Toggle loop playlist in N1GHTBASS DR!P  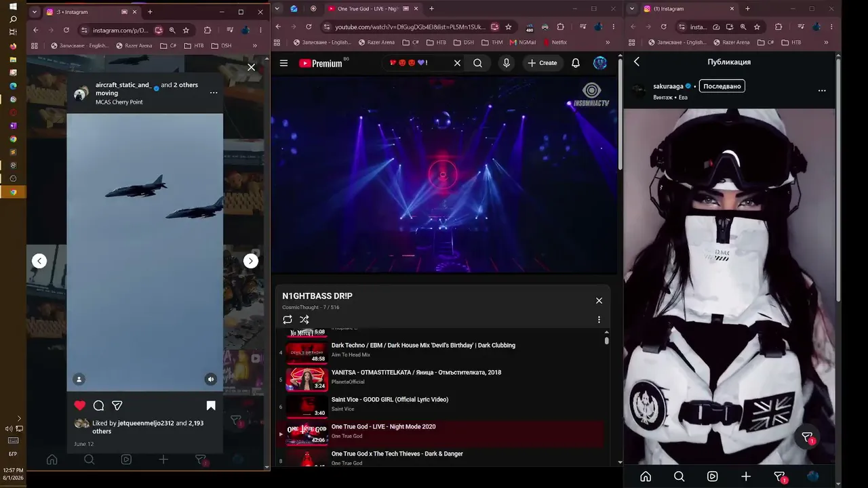click(x=288, y=320)
